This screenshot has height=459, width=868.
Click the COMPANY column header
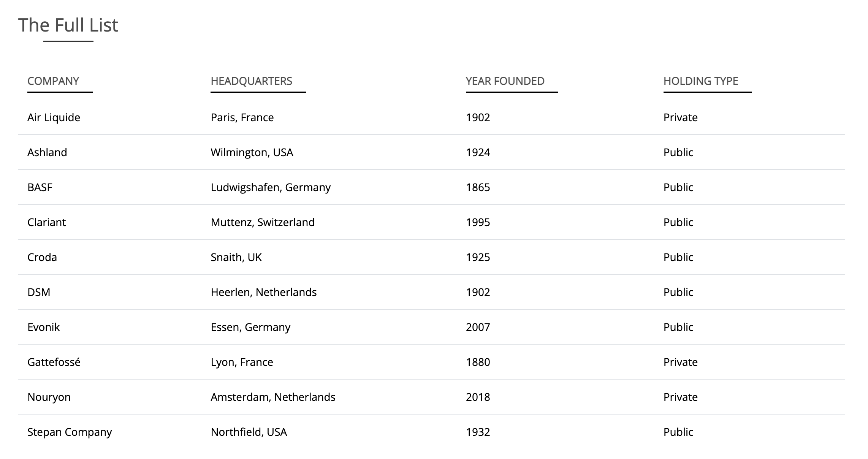pyautogui.click(x=53, y=81)
